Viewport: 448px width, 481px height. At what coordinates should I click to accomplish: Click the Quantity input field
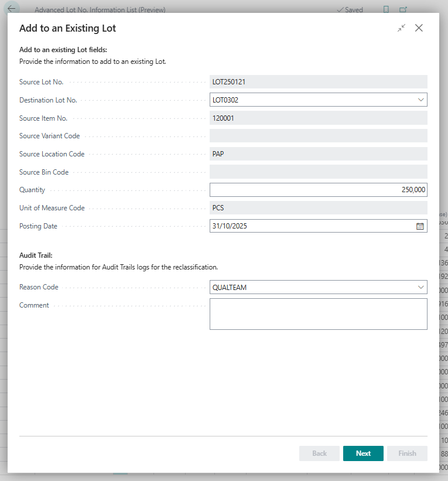click(318, 190)
